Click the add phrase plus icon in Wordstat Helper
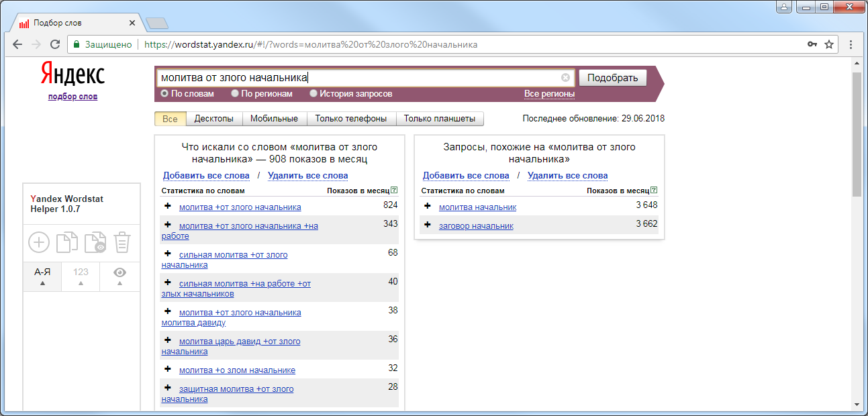 point(39,242)
